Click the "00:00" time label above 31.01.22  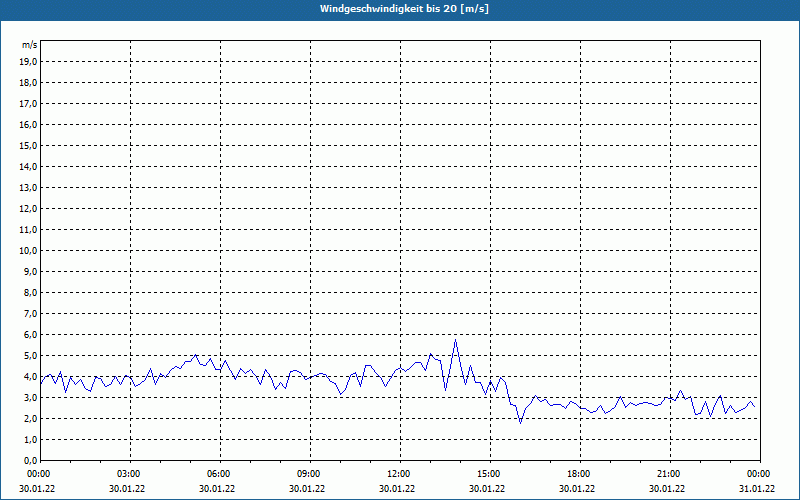tap(758, 474)
